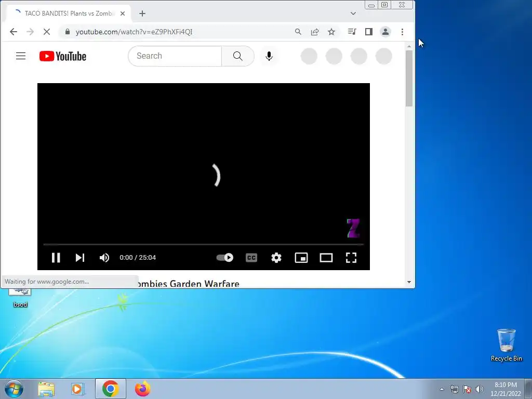The image size is (532, 399).
Task: Search with your voice microphone
Action: [269, 56]
